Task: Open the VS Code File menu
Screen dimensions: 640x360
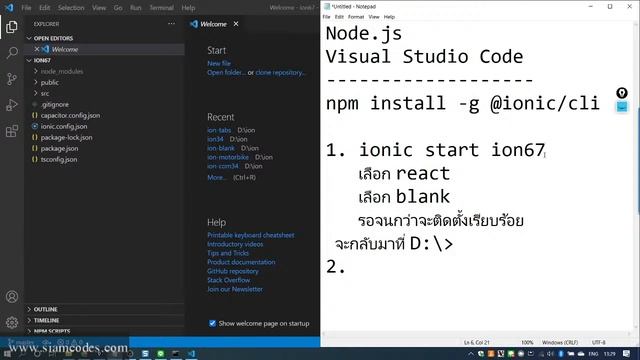Action: click(26, 8)
